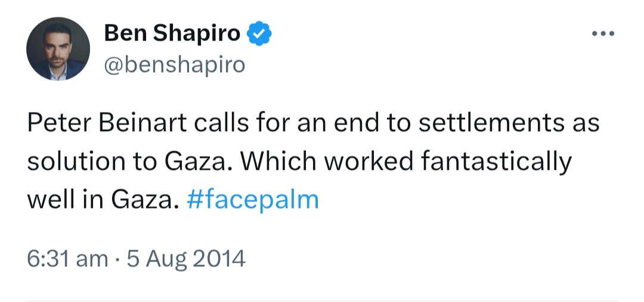Screen dimensions: 644x302
Task: Click the surname Shapiro in the display name
Action: click(197, 33)
